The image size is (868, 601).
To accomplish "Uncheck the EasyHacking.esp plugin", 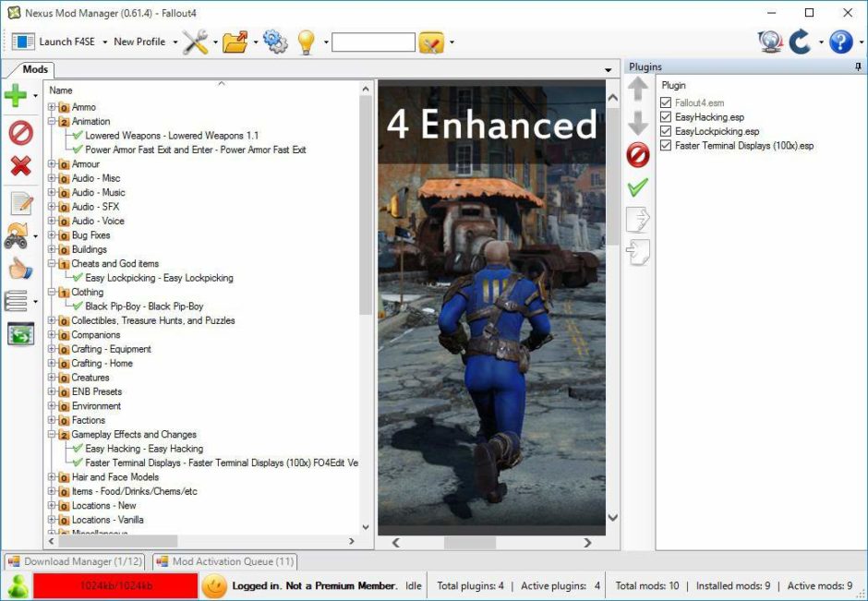I will pyautogui.click(x=666, y=116).
